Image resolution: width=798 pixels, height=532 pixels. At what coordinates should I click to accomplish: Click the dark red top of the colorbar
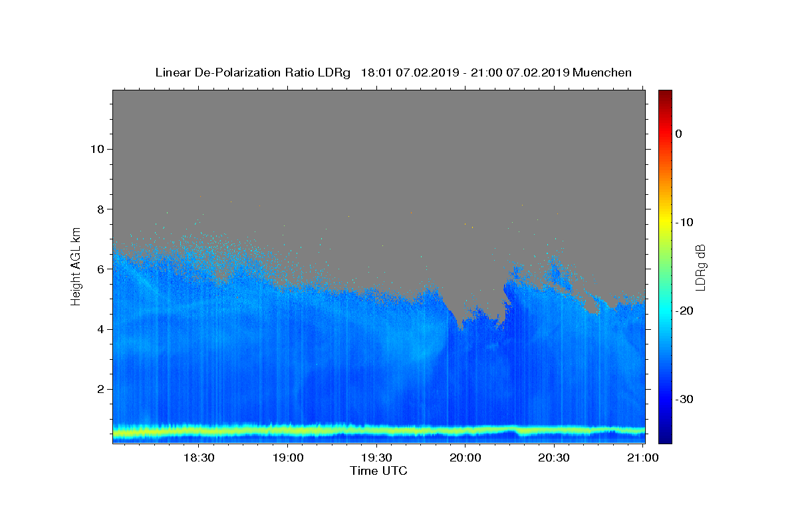pyautogui.click(x=665, y=94)
